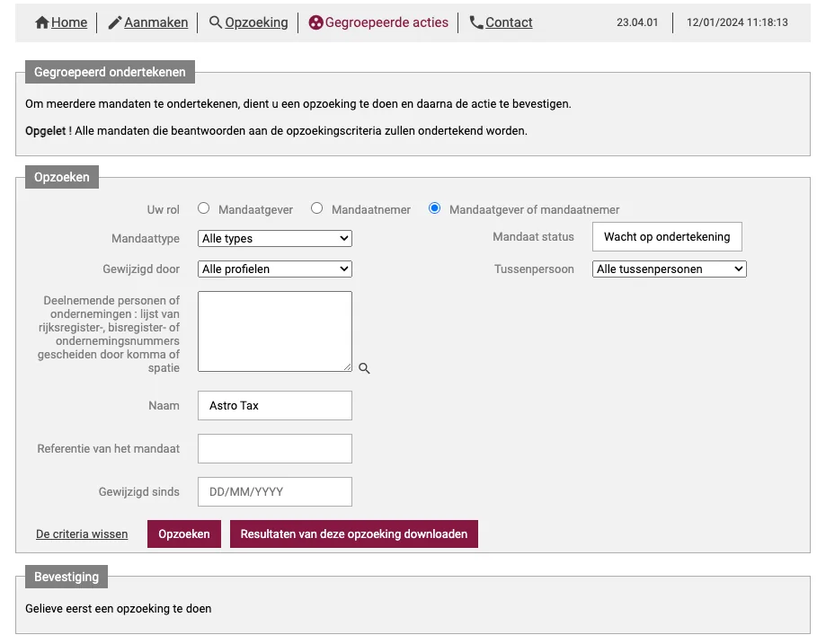The image size is (826, 644).
Task: Click the Gewijzigd sinds date field
Action: (275, 492)
